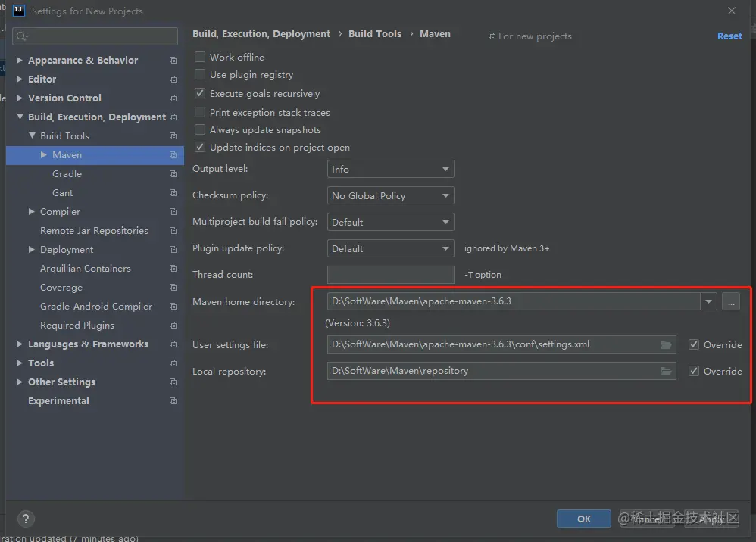Viewport: 756px width, 542px height.
Task: Click the For new projects indicator icon
Action: pos(492,36)
